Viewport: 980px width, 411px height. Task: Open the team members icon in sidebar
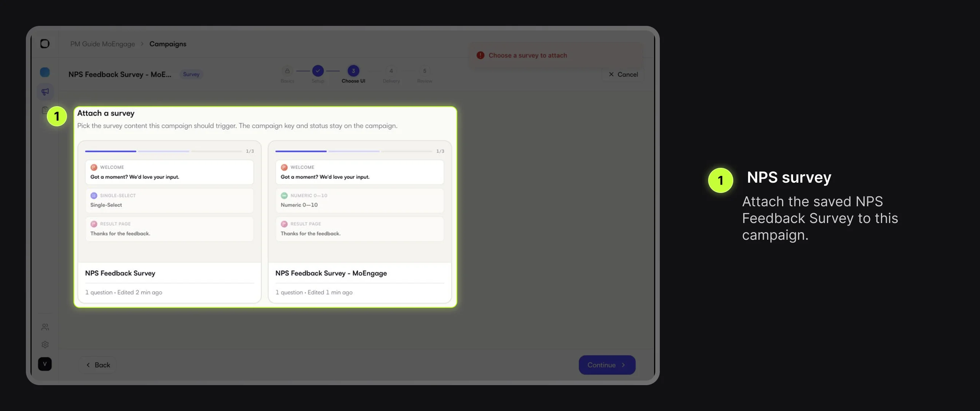coord(45,327)
